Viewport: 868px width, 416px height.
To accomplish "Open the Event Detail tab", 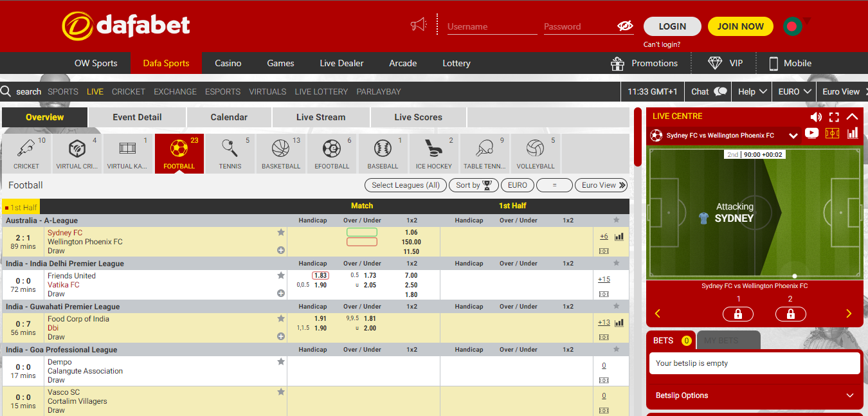I will point(137,117).
